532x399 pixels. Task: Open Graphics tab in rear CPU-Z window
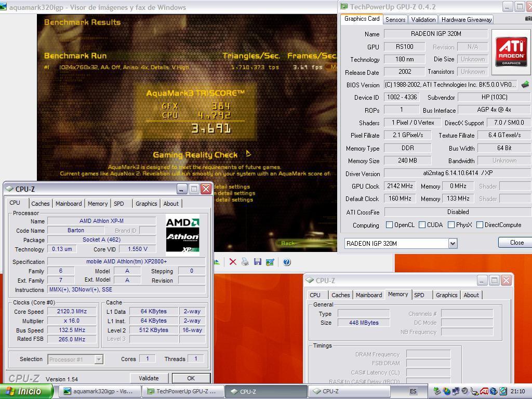pyautogui.click(x=446, y=295)
